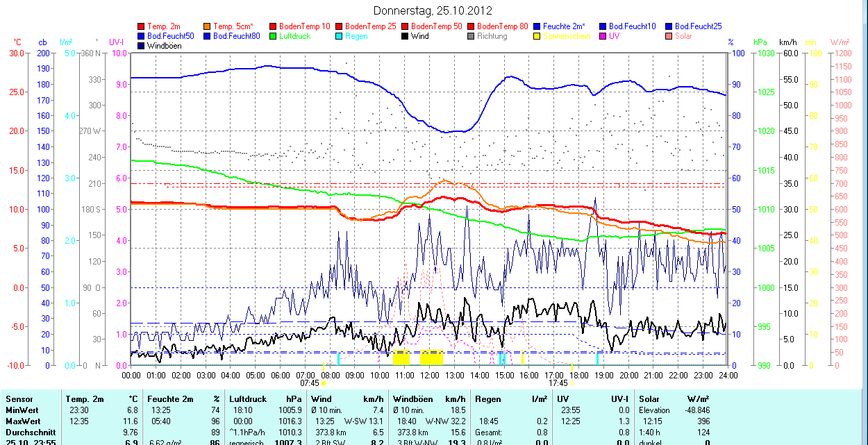This screenshot has width=868, height=445.
Task: Click the 12:00 time axis label
Action: coord(430,375)
